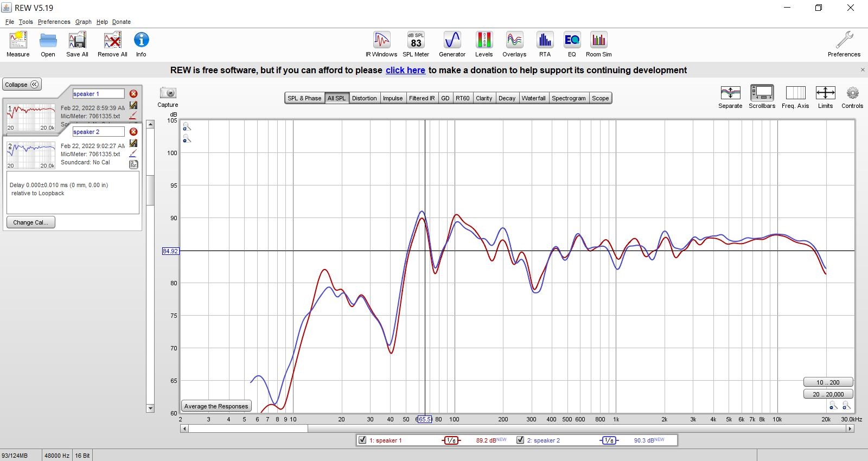Viewport: 868px width, 461px height.
Task: Click Average the Responses button
Action: [216, 406]
